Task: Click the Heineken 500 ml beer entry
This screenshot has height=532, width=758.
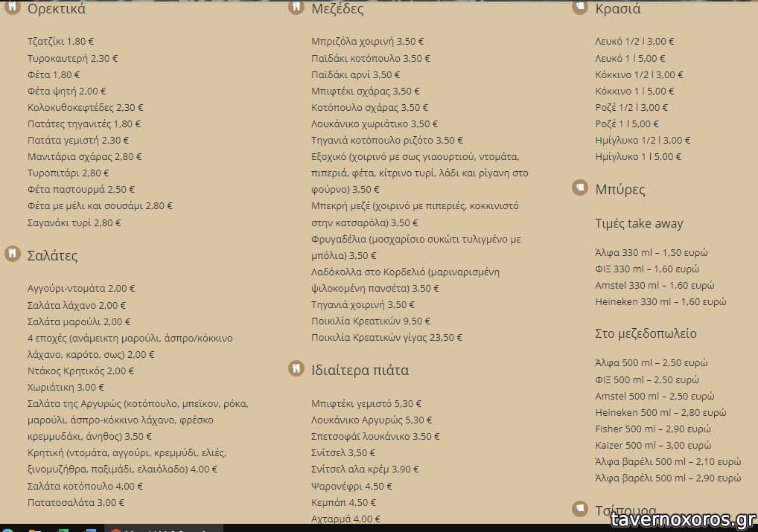Action: pyautogui.click(x=660, y=413)
